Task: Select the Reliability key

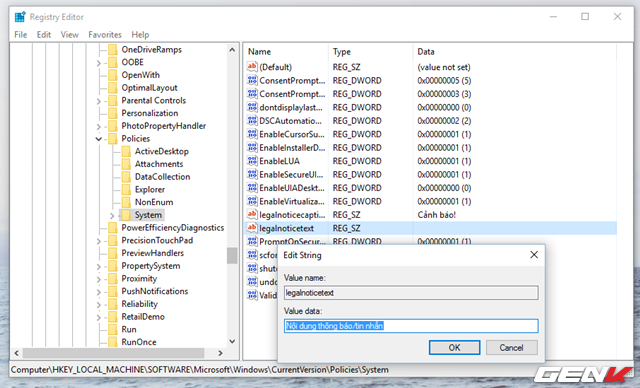Action: [139, 304]
